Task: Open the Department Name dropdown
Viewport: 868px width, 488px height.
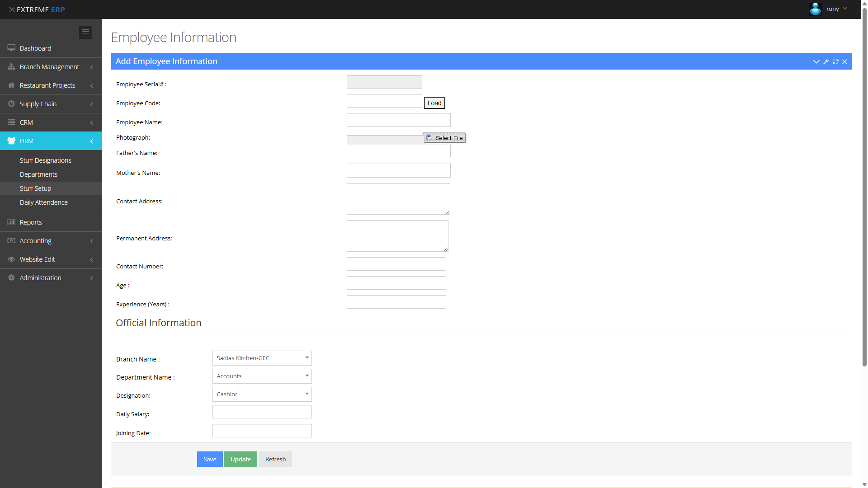Action: (262, 376)
